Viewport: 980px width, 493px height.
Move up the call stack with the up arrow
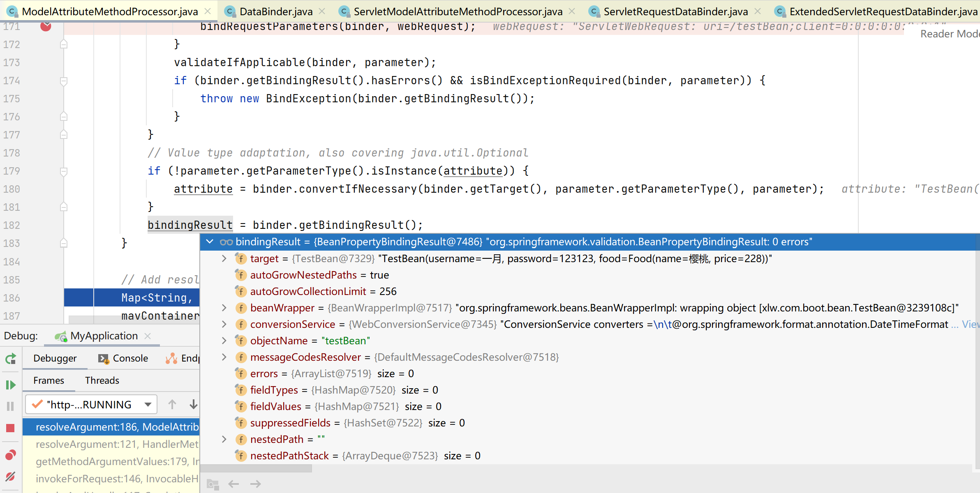(x=172, y=404)
